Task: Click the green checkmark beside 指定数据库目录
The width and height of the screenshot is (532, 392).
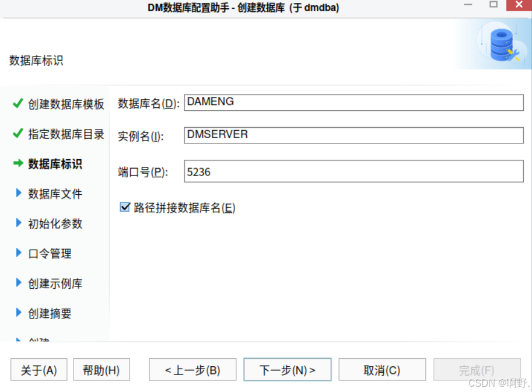Action: (17, 134)
